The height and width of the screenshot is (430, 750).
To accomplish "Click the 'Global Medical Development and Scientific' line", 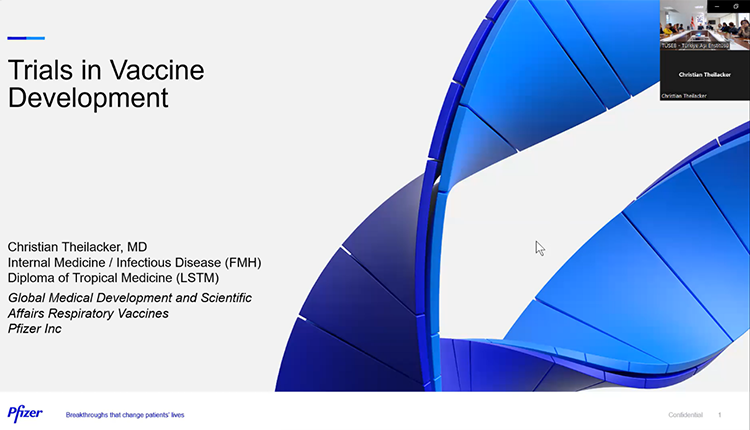I will tap(129, 298).
